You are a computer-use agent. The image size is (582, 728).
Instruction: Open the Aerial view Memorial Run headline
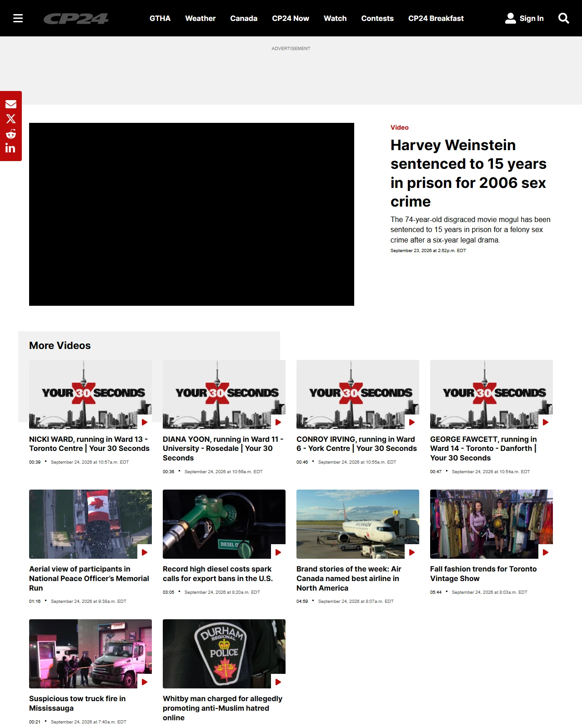tap(89, 578)
